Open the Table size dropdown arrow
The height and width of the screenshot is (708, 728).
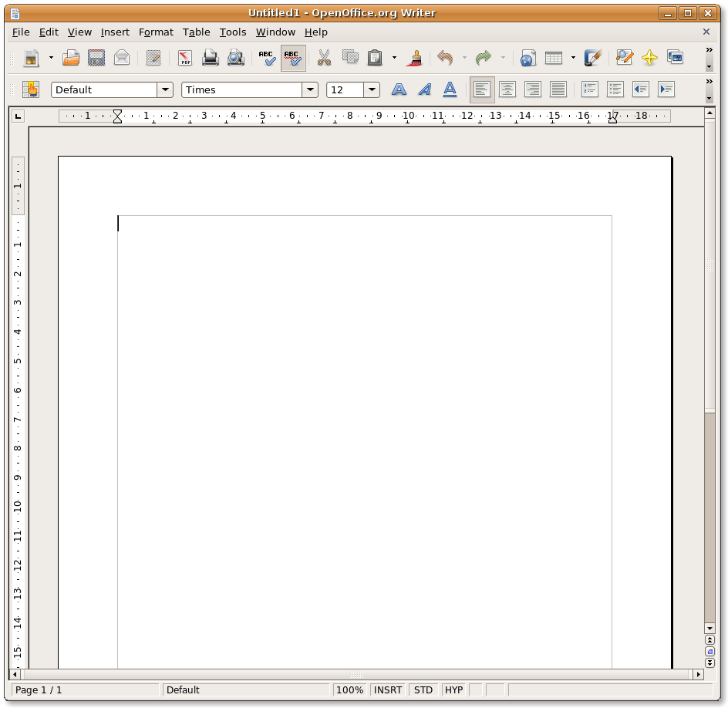point(574,58)
